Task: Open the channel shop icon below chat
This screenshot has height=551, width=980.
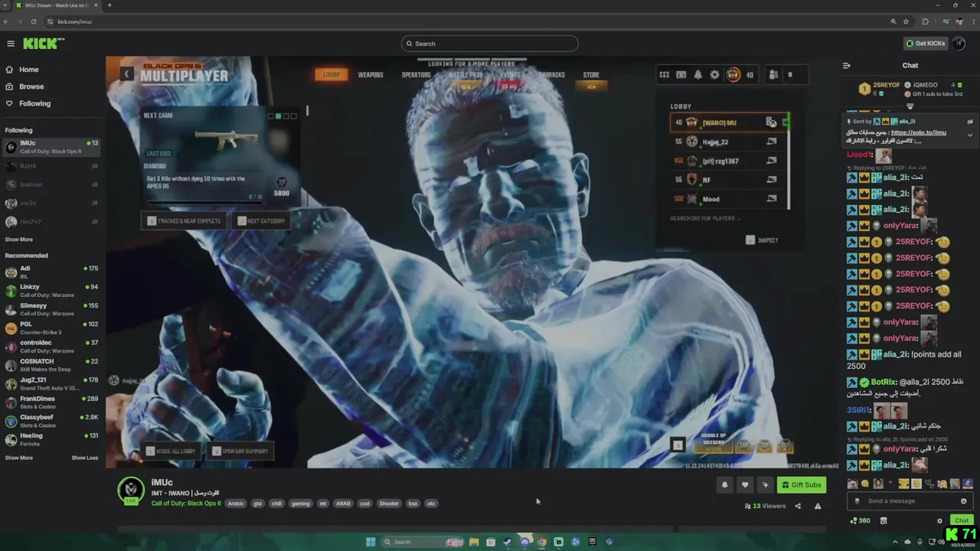Action: [883, 520]
